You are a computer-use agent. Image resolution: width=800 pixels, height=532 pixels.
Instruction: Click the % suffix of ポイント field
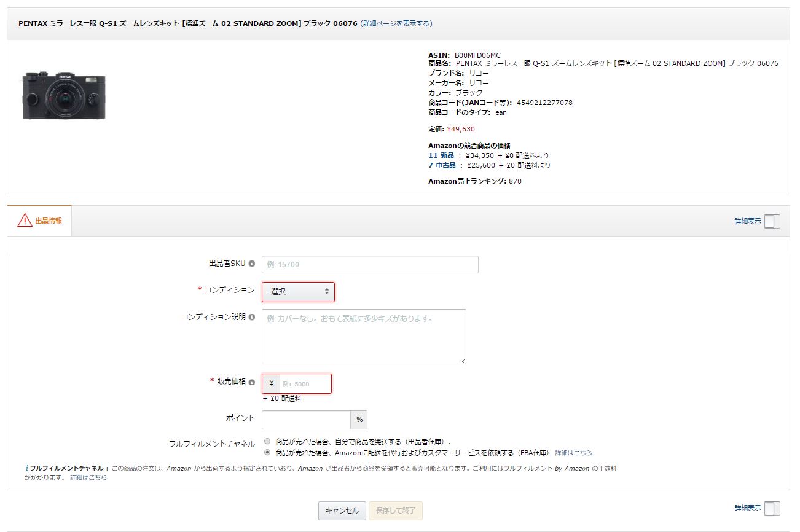pyautogui.click(x=359, y=420)
